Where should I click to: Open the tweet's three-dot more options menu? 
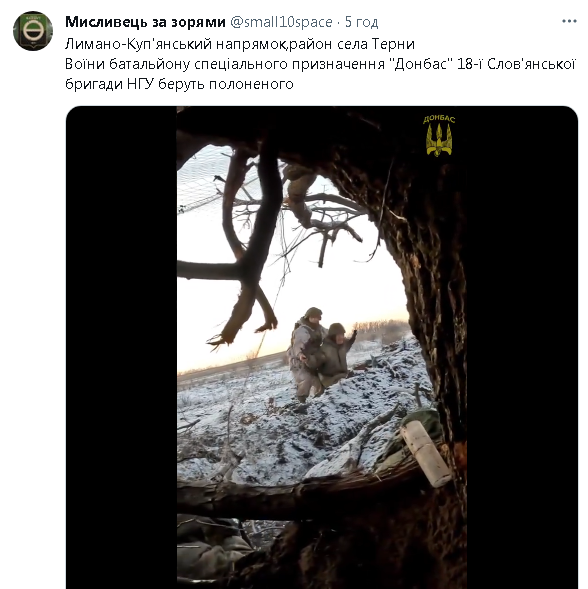coord(569,21)
